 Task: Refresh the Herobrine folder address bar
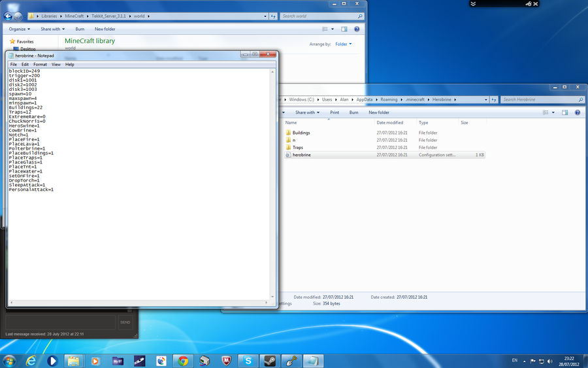coord(494,100)
